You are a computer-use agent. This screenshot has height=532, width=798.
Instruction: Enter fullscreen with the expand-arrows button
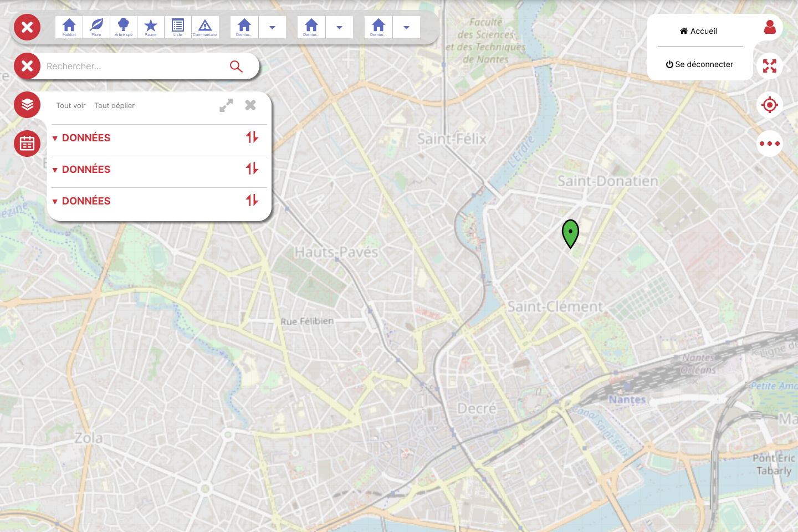[x=769, y=66]
